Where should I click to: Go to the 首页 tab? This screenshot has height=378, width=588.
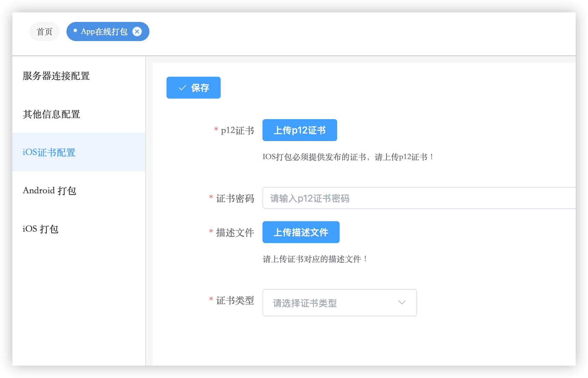pyautogui.click(x=45, y=32)
